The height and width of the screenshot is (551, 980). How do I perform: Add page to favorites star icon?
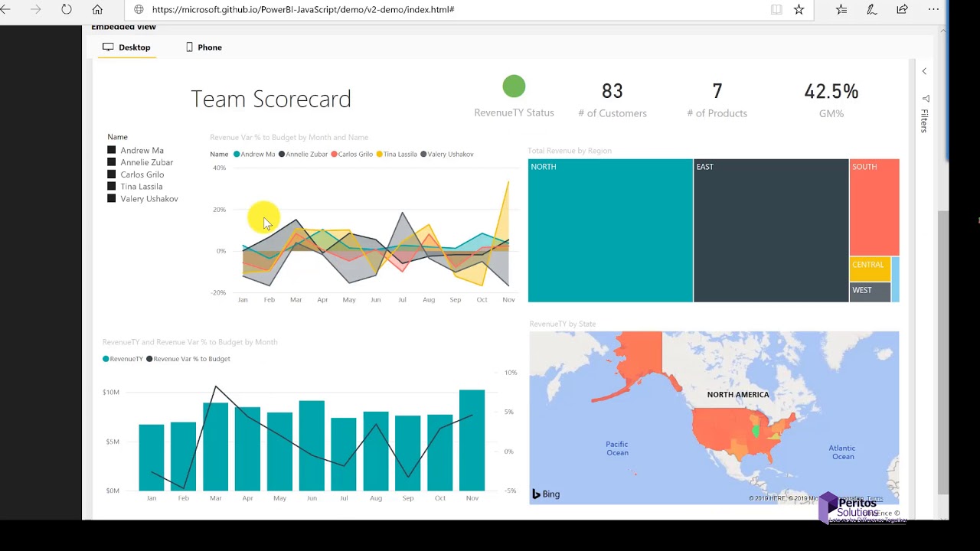pos(799,9)
